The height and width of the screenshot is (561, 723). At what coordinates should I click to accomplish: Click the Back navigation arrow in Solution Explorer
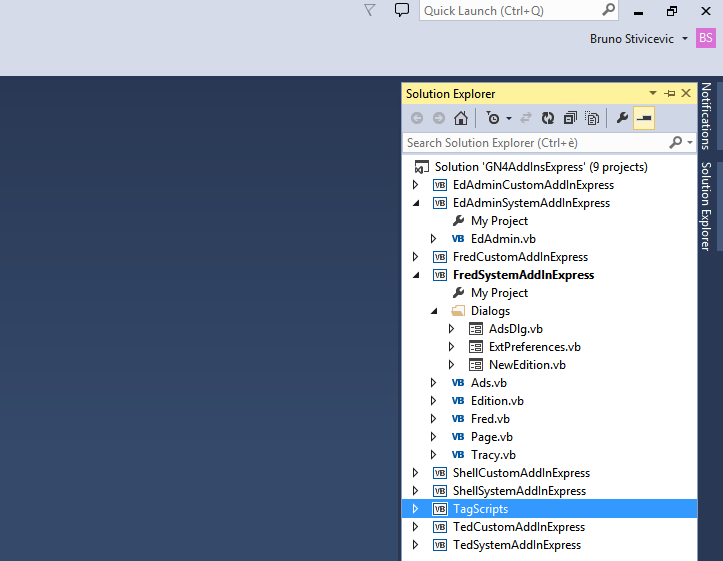[x=417, y=118]
